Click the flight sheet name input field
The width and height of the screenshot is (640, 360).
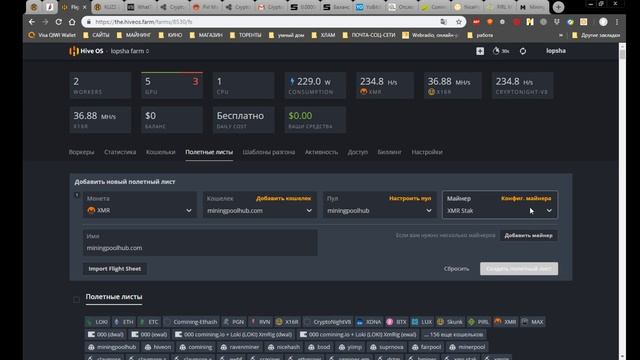200,243
